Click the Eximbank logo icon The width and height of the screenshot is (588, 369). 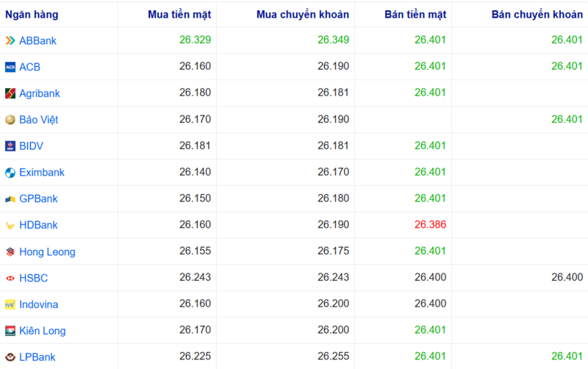pos(10,173)
